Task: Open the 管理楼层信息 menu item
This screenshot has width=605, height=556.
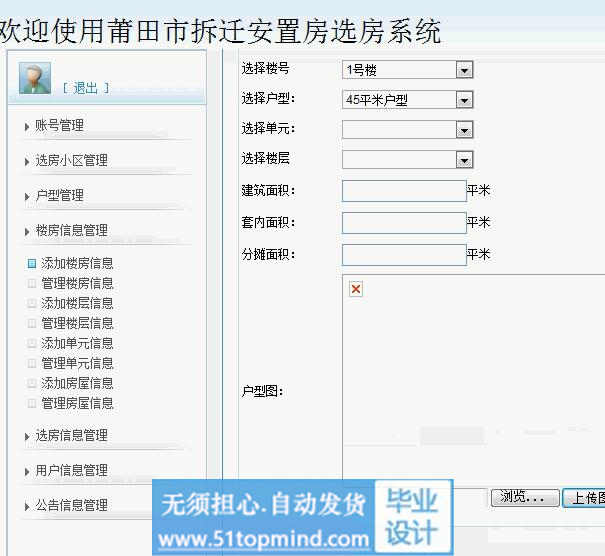Action: [x=77, y=323]
